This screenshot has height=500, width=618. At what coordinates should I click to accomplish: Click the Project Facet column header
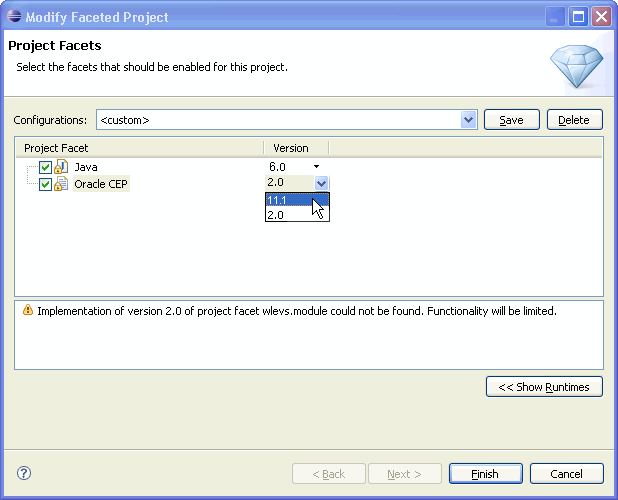pos(138,148)
